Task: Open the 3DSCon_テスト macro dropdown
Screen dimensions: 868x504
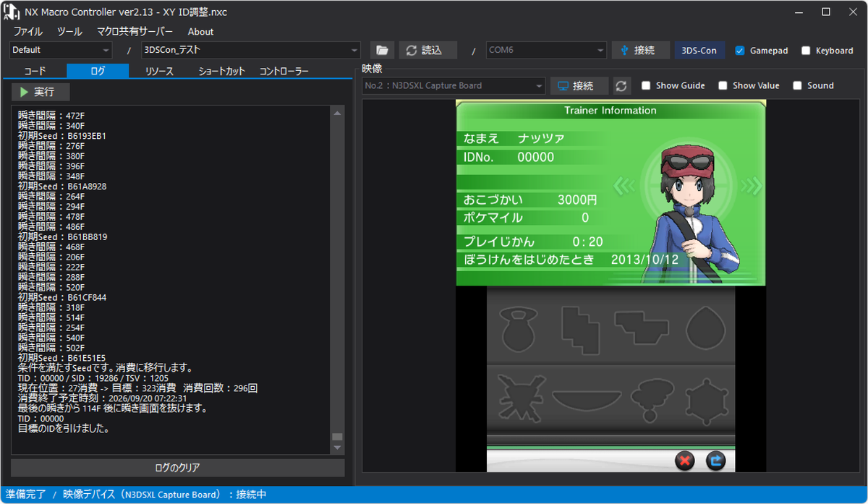Action: [x=250, y=50]
